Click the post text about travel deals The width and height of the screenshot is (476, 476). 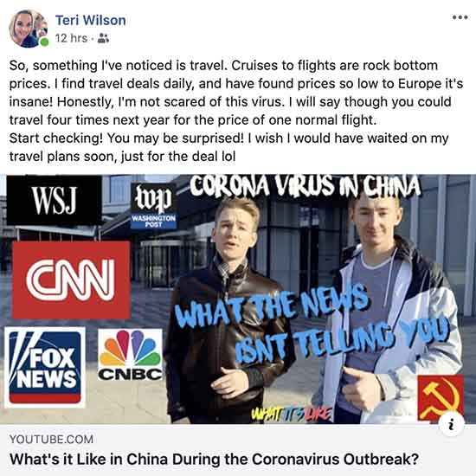tap(236, 111)
